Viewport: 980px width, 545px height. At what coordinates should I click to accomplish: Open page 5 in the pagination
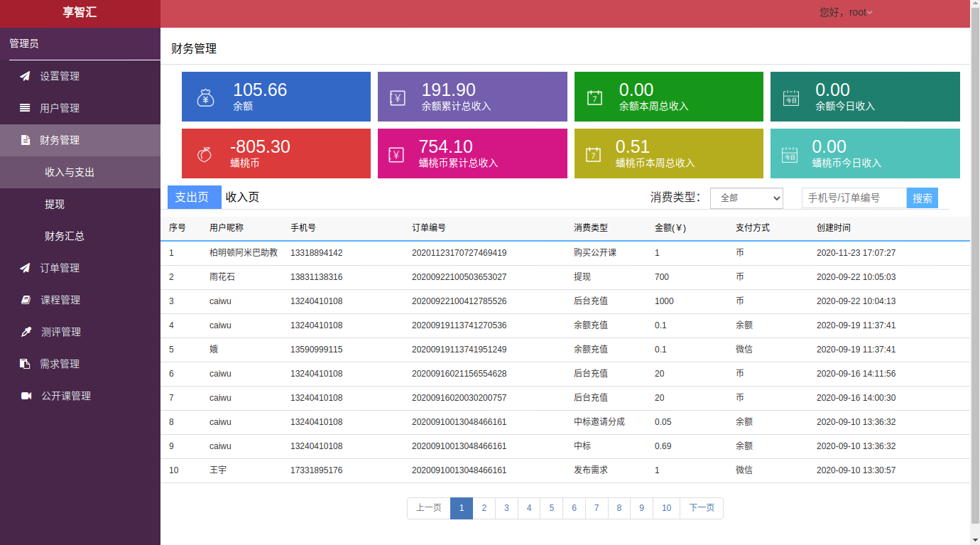[551, 508]
